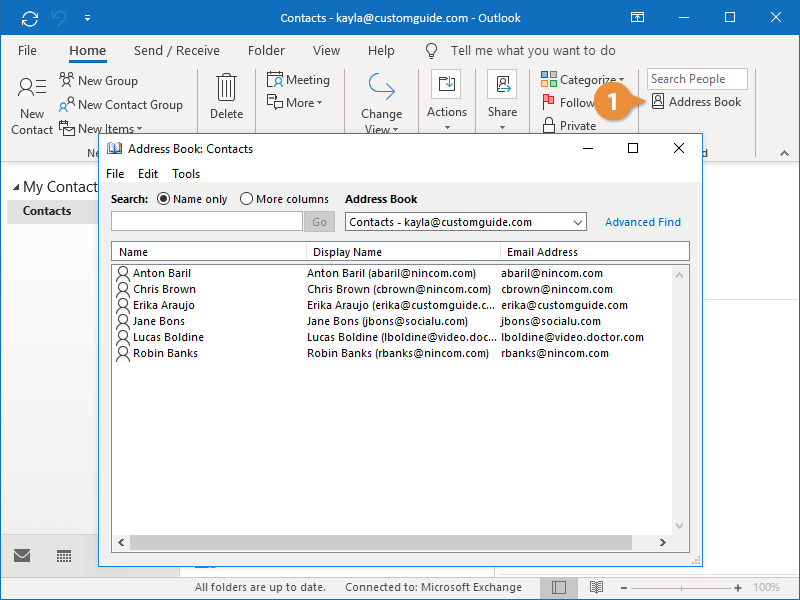
Task: Switch to the Send / Receive tab
Action: (x=177, y=51)
